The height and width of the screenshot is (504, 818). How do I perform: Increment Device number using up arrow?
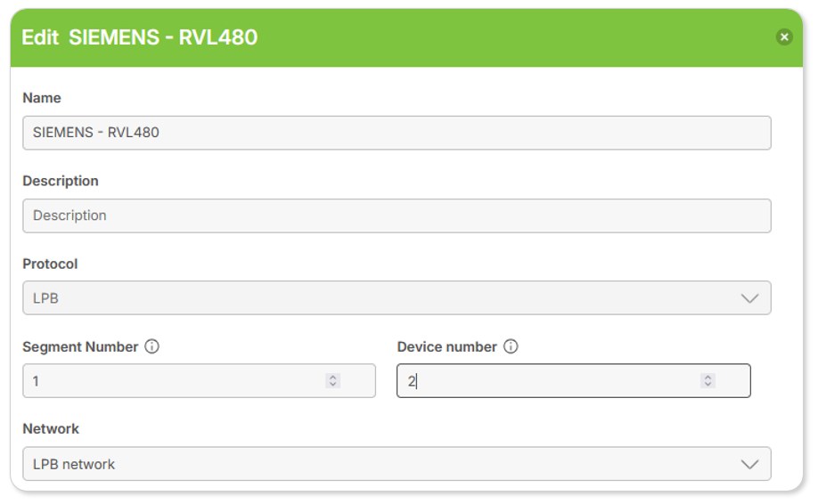(x=708, y=377)
